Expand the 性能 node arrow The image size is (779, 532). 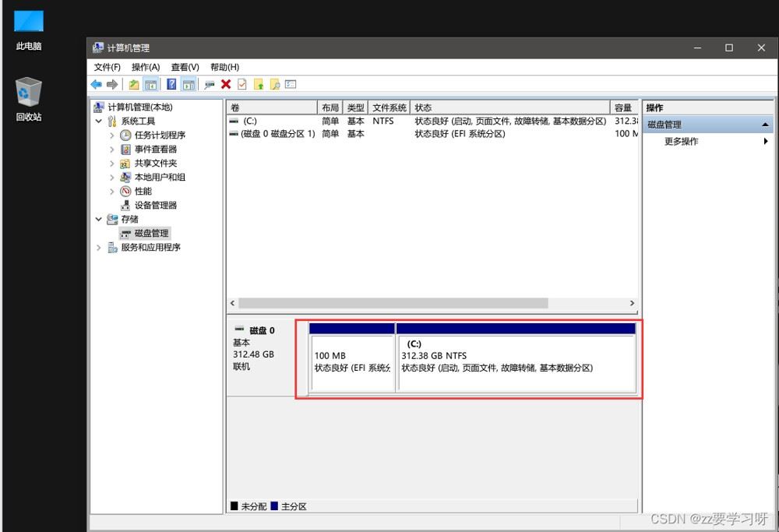111,192
